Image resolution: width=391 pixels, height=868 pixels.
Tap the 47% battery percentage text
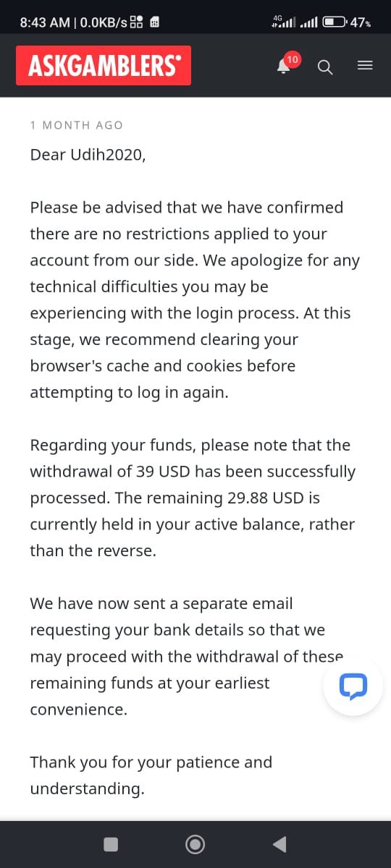click(361, 22)
